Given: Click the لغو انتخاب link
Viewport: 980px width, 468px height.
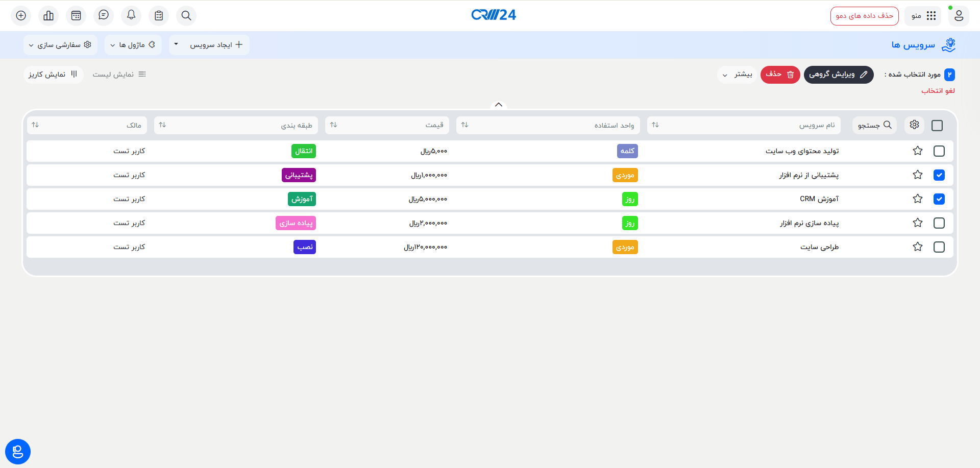Looking at the screenshot, I should pyautogui.click(x=938, y=91).
